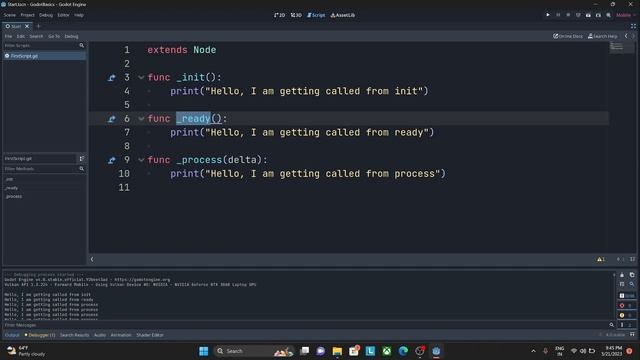Screen dimensions: 640x360
Task: Open the Windows Start menu
Action: [x=204, y=351]
